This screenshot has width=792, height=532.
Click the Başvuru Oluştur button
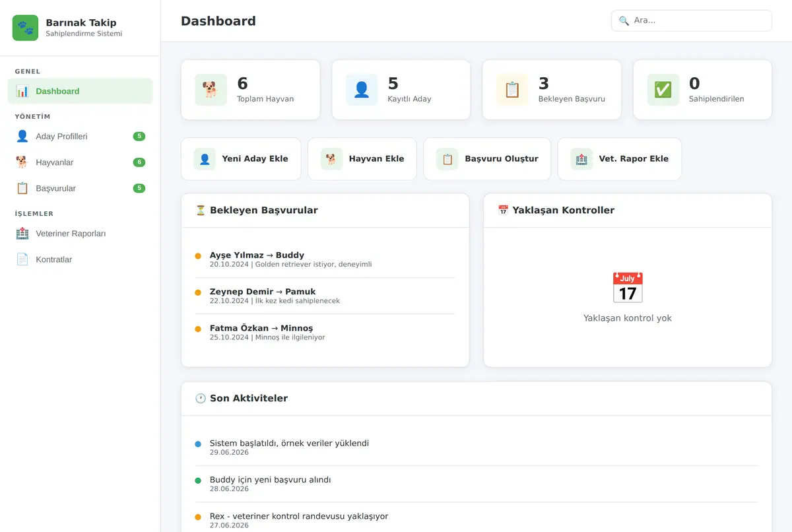coord(487,159)
